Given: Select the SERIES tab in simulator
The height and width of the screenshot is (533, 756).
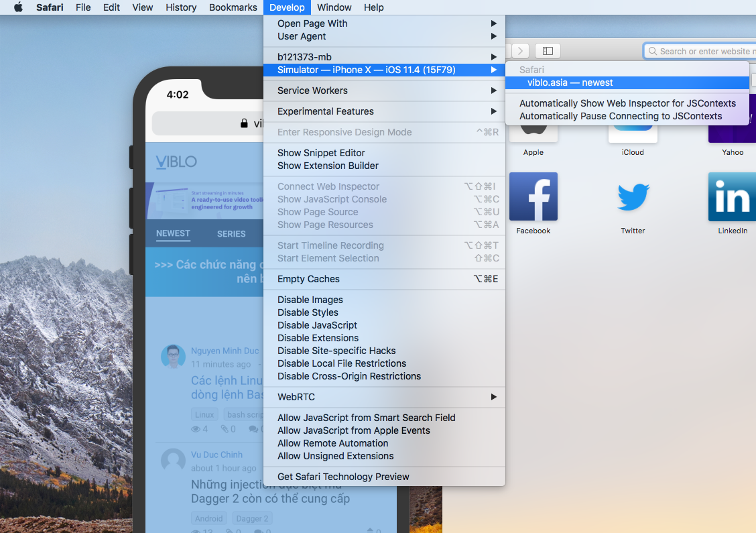Looking at the screenshot, I should [231, 234].
